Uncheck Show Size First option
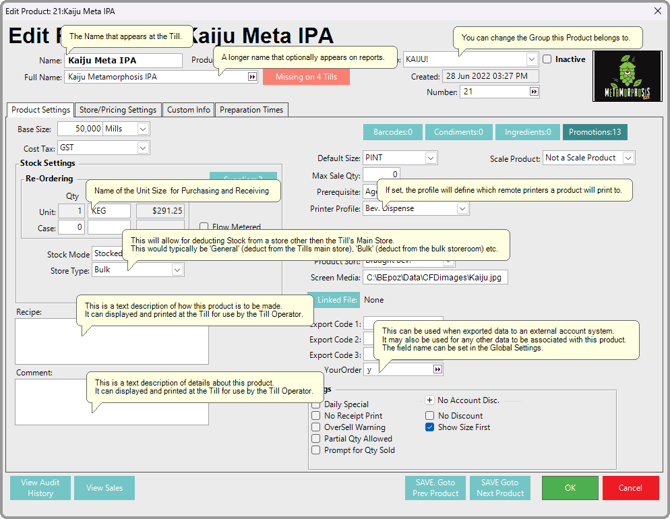Screen dimensions: 670x519 (430, 427)
